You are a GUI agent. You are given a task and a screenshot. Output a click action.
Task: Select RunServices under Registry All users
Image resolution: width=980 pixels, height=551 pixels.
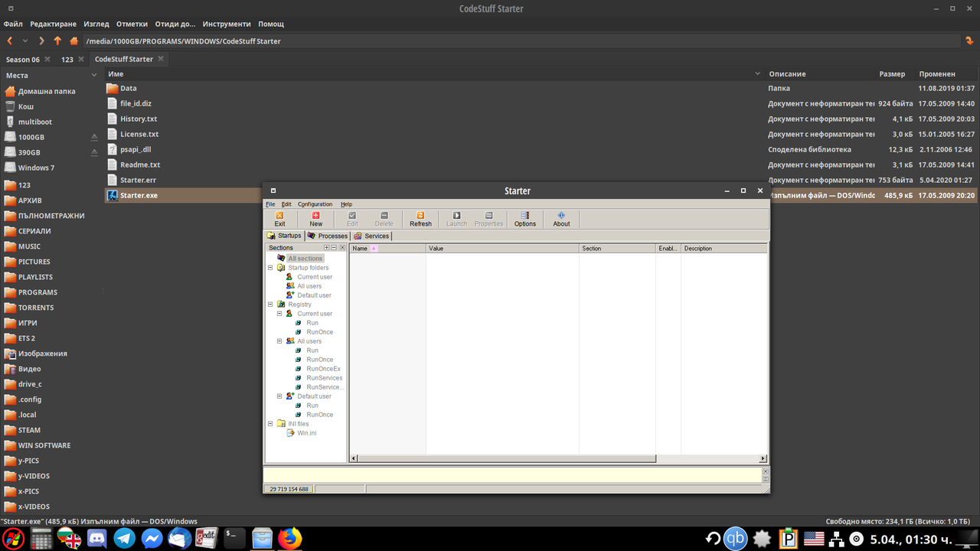pyautogui.click(x=325, y=378)
